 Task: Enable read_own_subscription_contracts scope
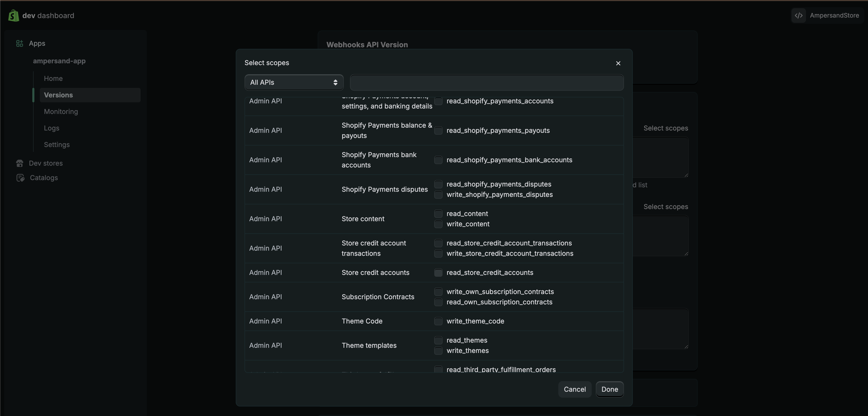click(x=438, y=302)
